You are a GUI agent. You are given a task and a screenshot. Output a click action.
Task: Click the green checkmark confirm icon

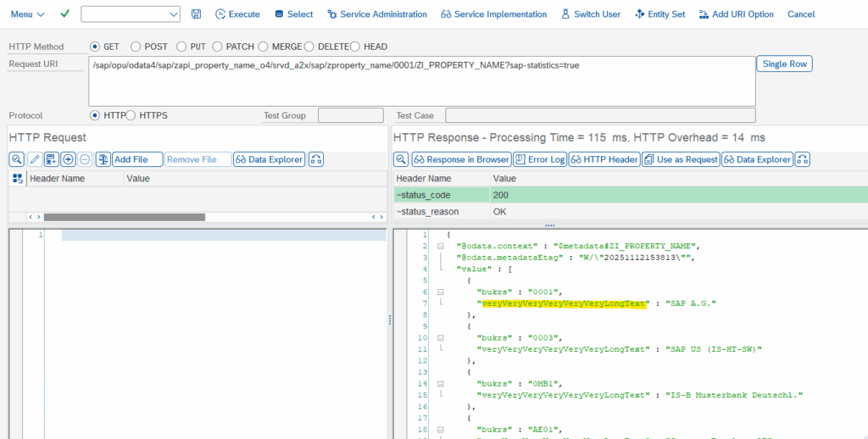[x=65, y=14]
